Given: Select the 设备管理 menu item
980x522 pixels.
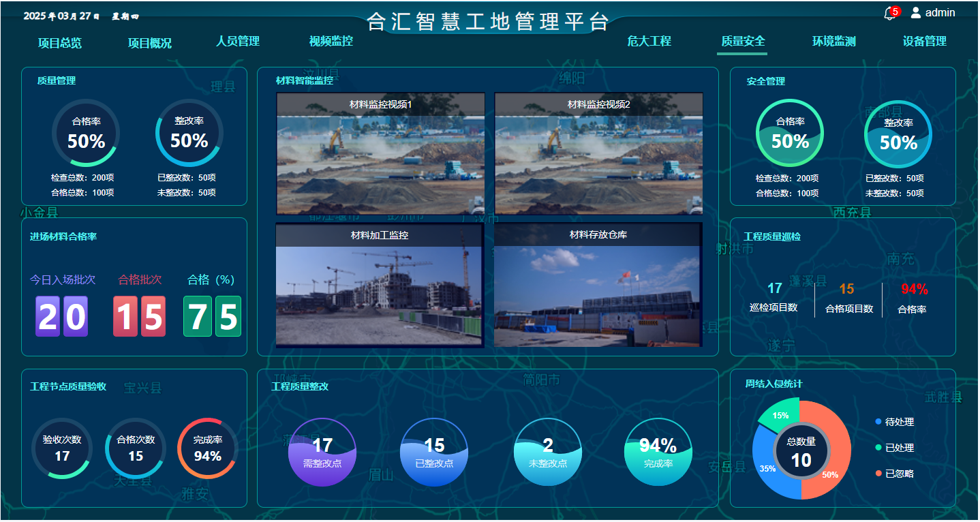Looking at the screenshot, I should click(924, 41).
